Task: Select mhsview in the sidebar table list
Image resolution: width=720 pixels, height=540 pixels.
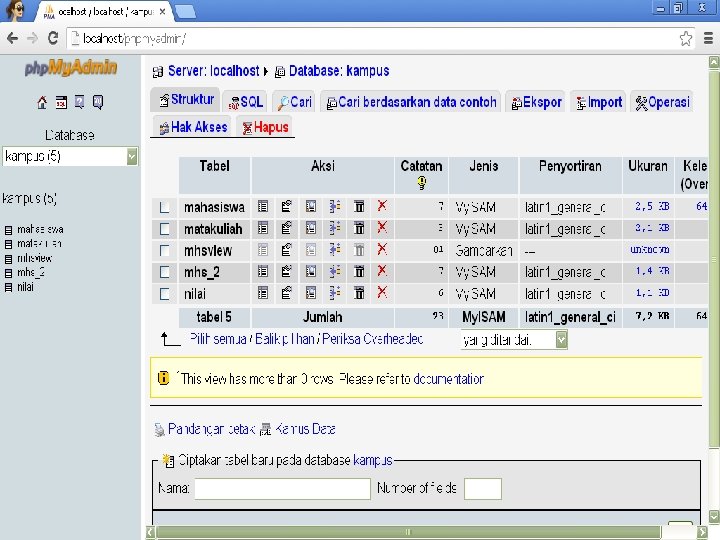Action: pos(34,258)
